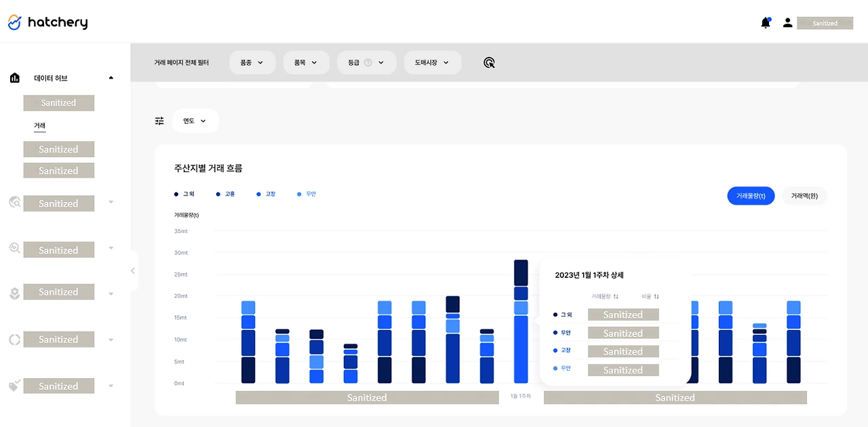Toggle the light-blue 무안 legend series above chart
868x427 pixels.
tap(307, 194)
